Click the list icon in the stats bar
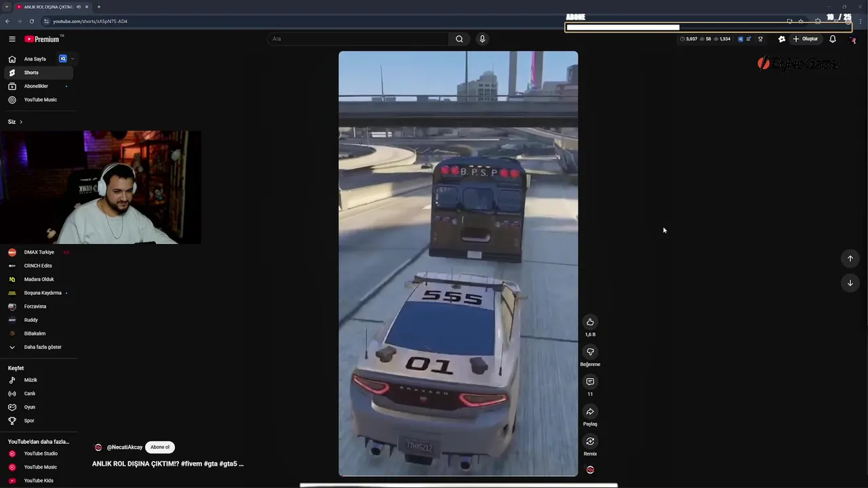Viewport: 868px width, 488px height. click(749, 39)
